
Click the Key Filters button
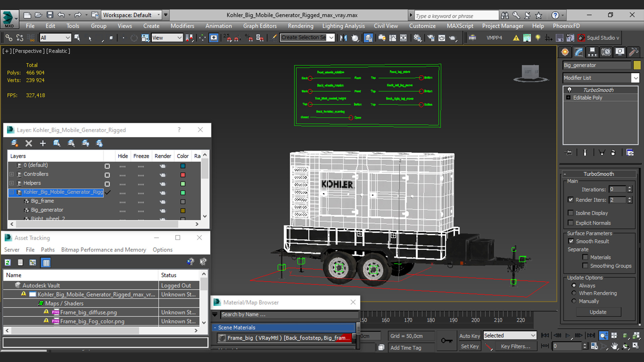coord(516,346)
